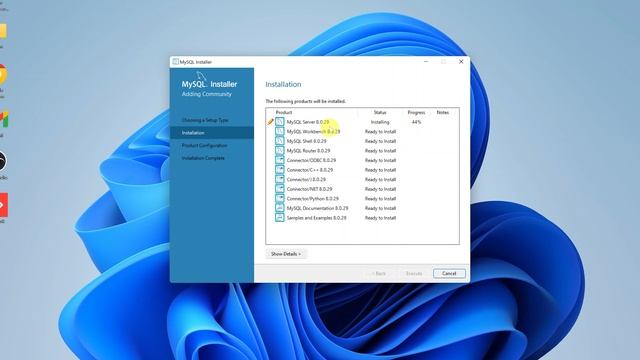Click 'Ready to Install' status for Connector/C++
The width and height of the screenshot is (640, 360).
click(x=380, y=170)
